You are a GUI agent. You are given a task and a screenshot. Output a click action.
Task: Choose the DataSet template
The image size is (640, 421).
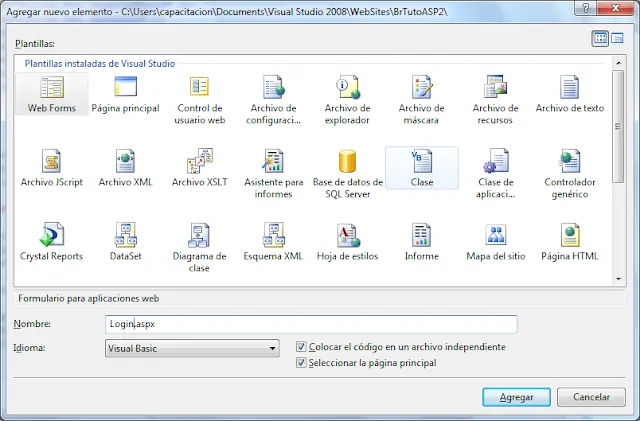pyautogui.click(x=125, y=242)
